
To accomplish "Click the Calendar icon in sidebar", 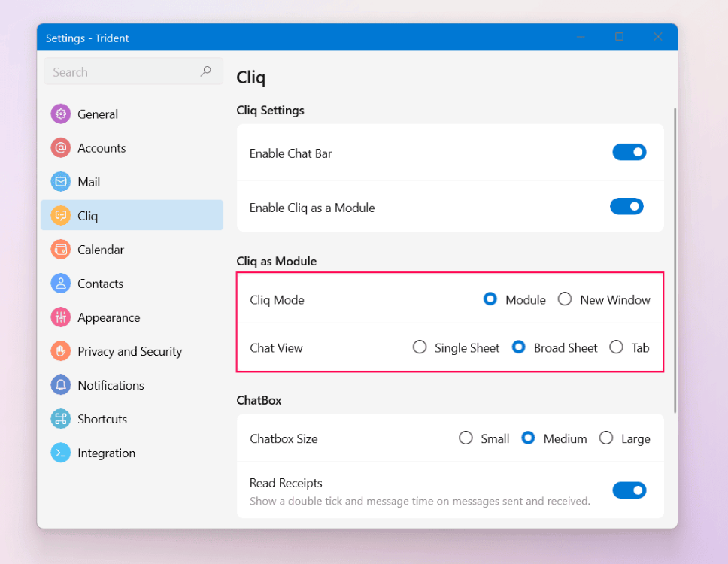I will [x=60, y=250].
